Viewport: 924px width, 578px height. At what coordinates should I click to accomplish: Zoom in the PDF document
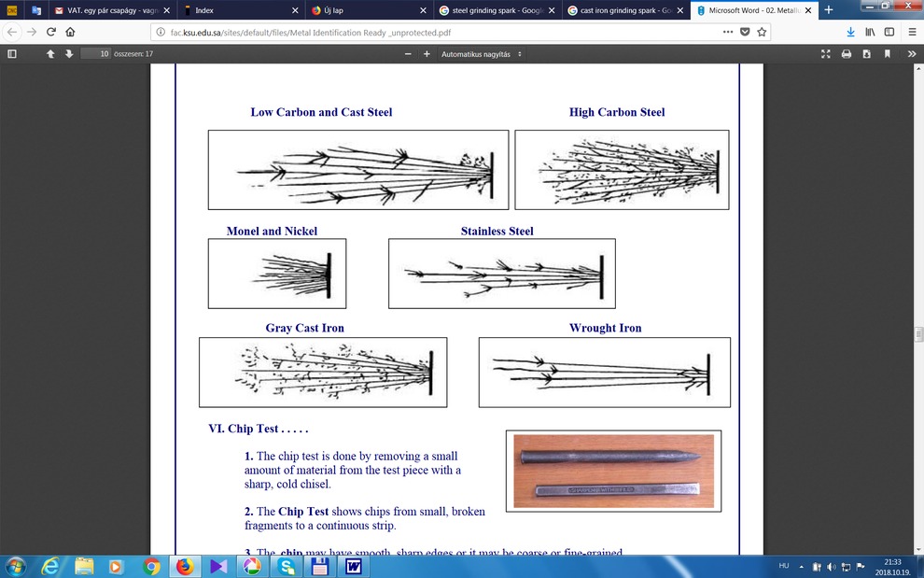[427, 54]
